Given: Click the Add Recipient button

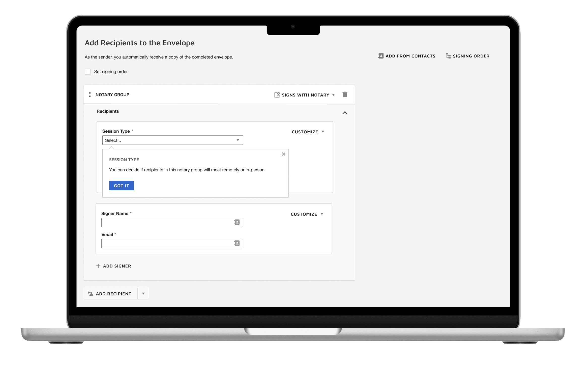Looking at the screenshot, I should pyautogui.click(x=111, y=294).
